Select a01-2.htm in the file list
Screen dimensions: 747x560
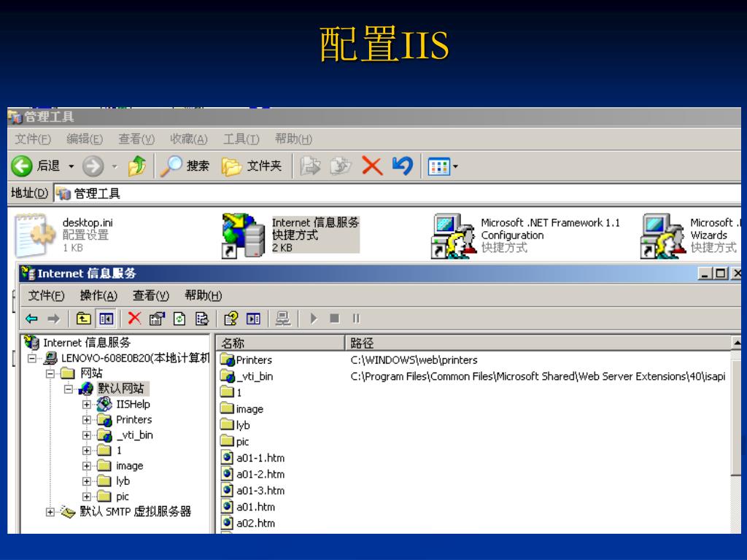click(260, 474)
